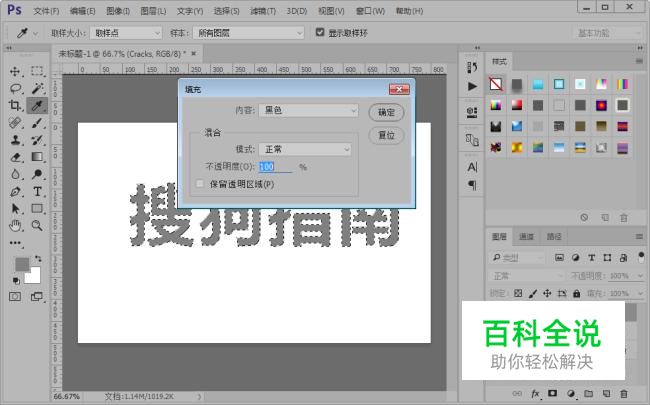The height and width of the screenshot is (405, 650).
Task: Open the 图像 menu
Action: pos(118,11)
